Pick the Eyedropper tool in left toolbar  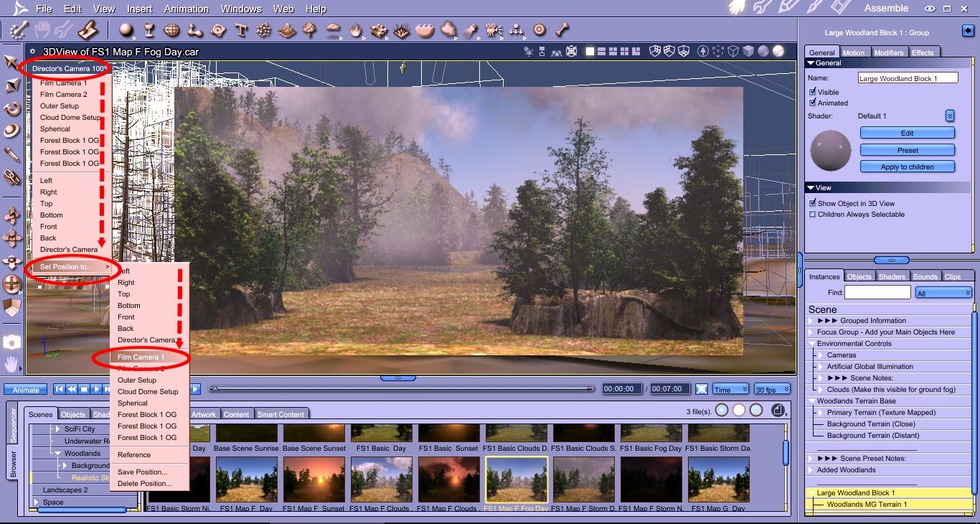[12, 154]
